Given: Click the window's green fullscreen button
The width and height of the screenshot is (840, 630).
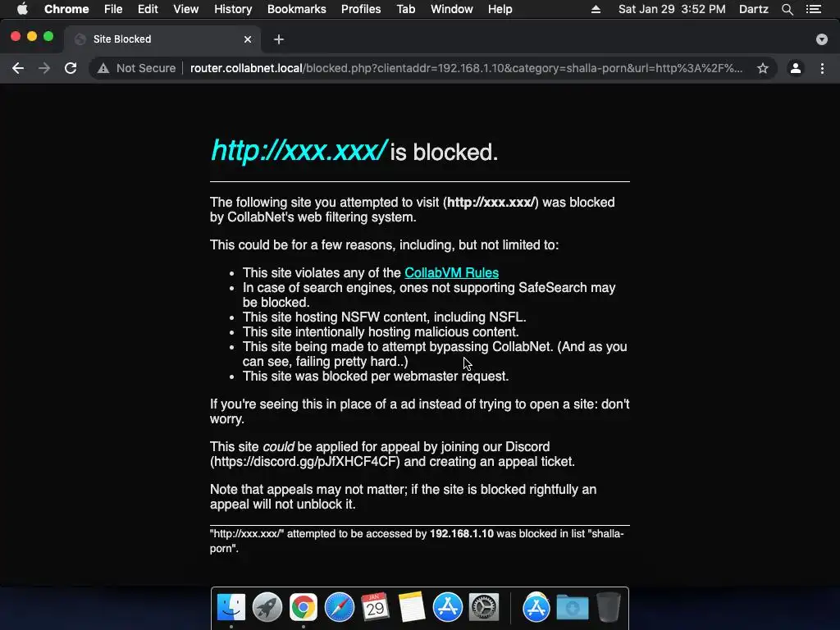Looking at the screenshot, I should 48,36.
